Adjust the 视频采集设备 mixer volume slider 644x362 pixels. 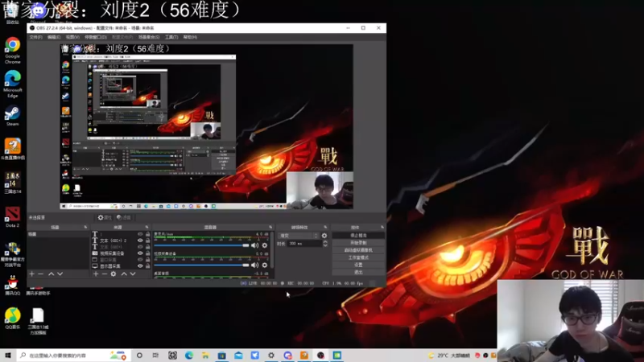(x=202, y=265)
